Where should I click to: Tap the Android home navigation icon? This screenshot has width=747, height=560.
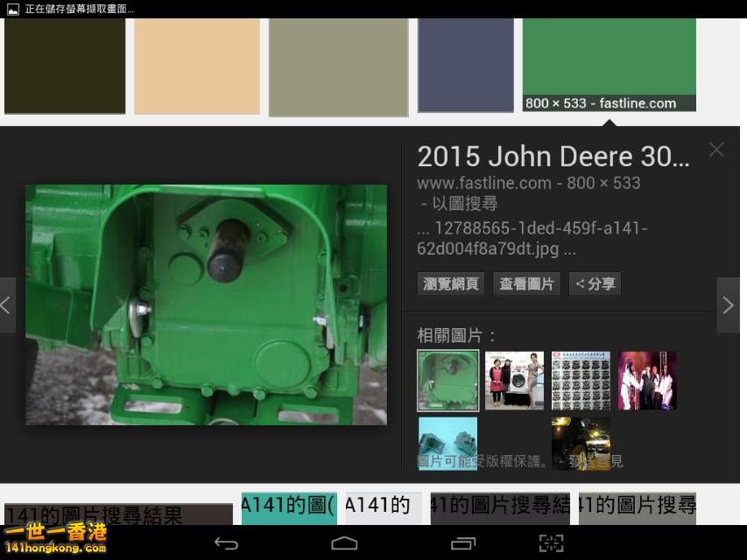(x=344, y=543)
